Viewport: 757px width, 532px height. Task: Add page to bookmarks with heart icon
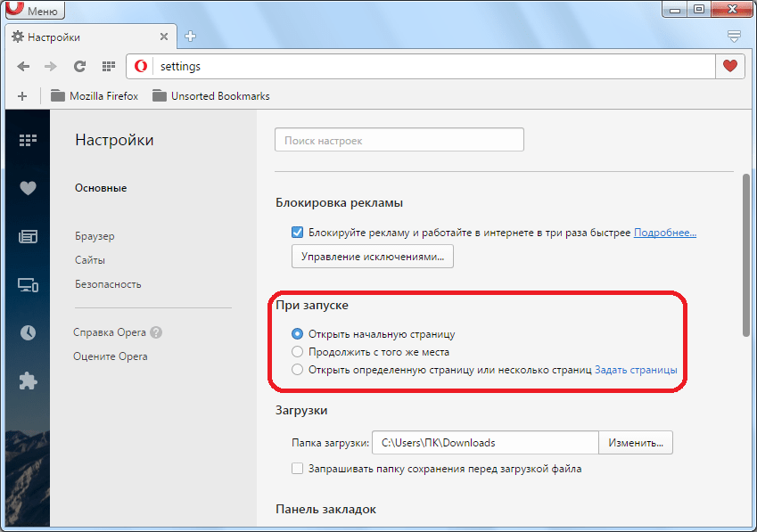[730, 66]
